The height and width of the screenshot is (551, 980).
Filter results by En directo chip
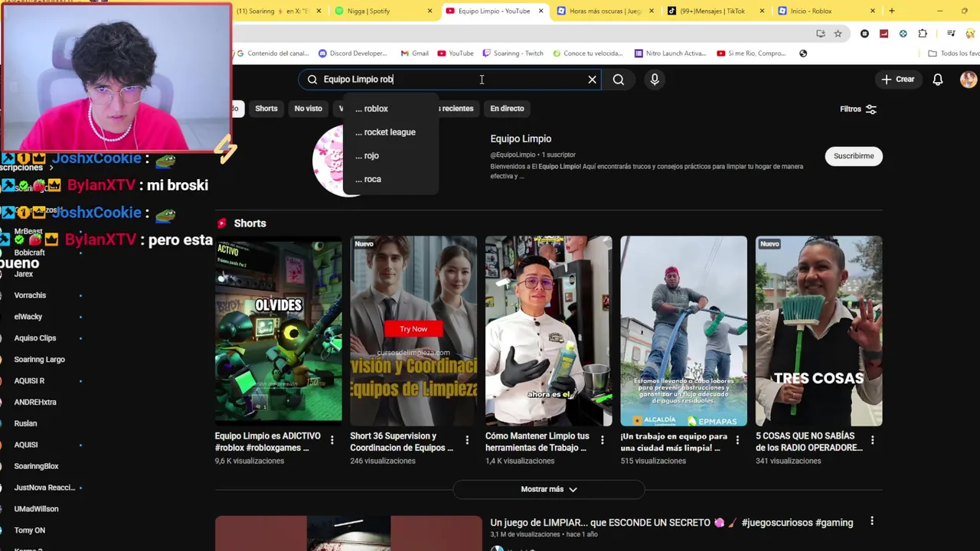tap(507, 109)
